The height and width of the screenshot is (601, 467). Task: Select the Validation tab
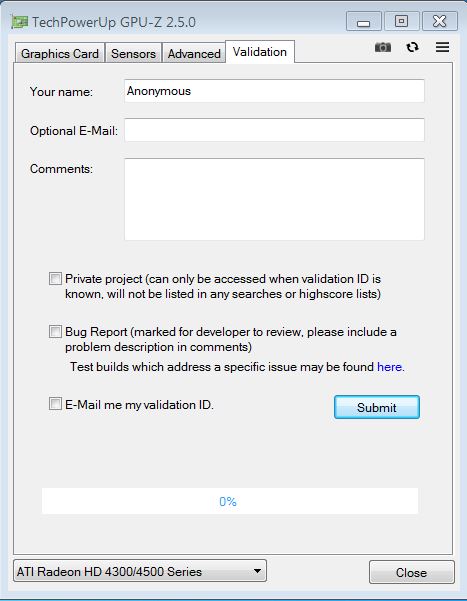[x=260, y=51]
